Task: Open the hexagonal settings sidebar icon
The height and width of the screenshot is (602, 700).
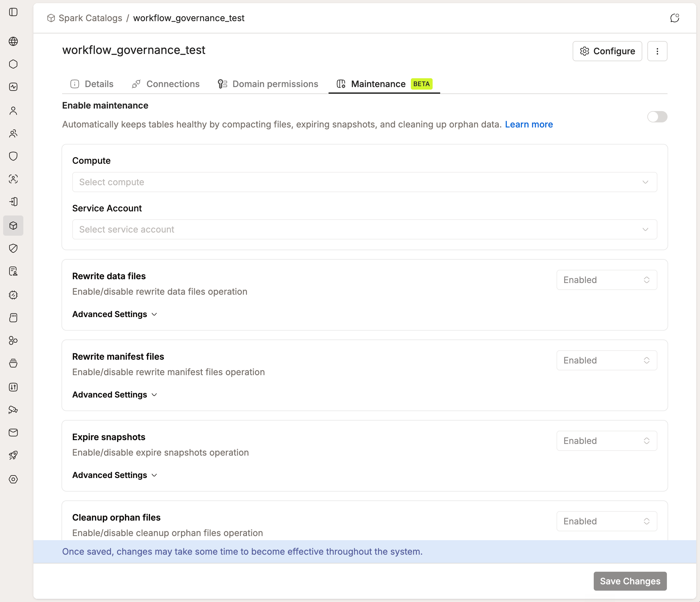Action: [13, 479]
